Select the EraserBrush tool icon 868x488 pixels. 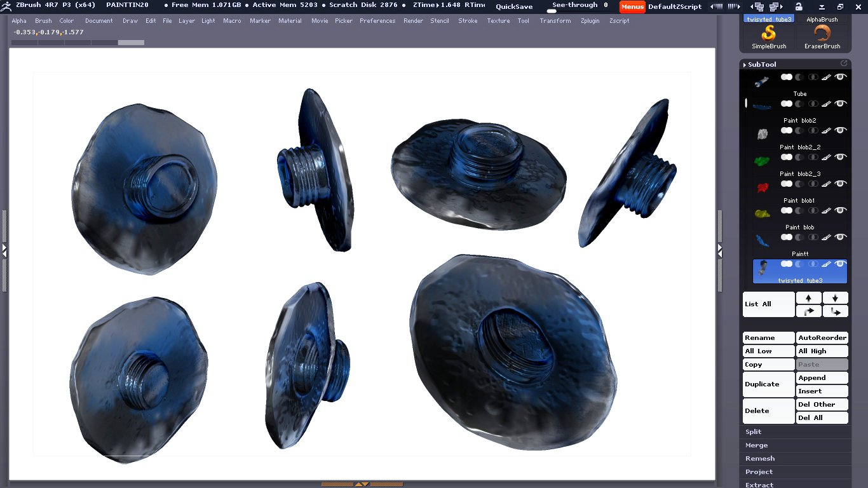tap(822, 34)
